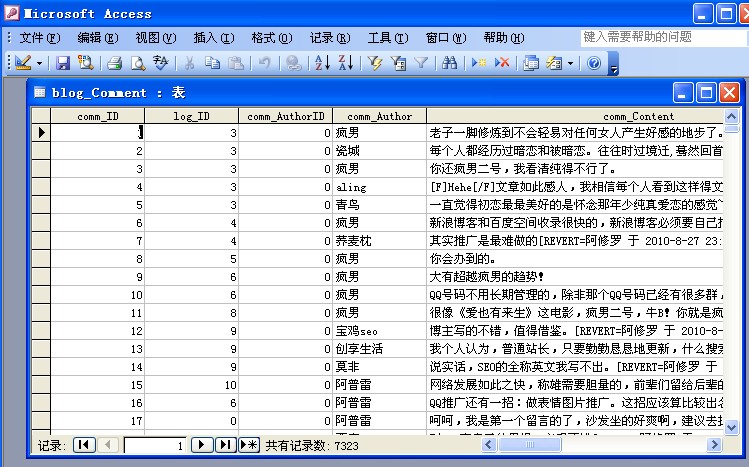The width and height of the screenshot is (749, 467).
Task: Click the author cell aling
Action: 379,187
